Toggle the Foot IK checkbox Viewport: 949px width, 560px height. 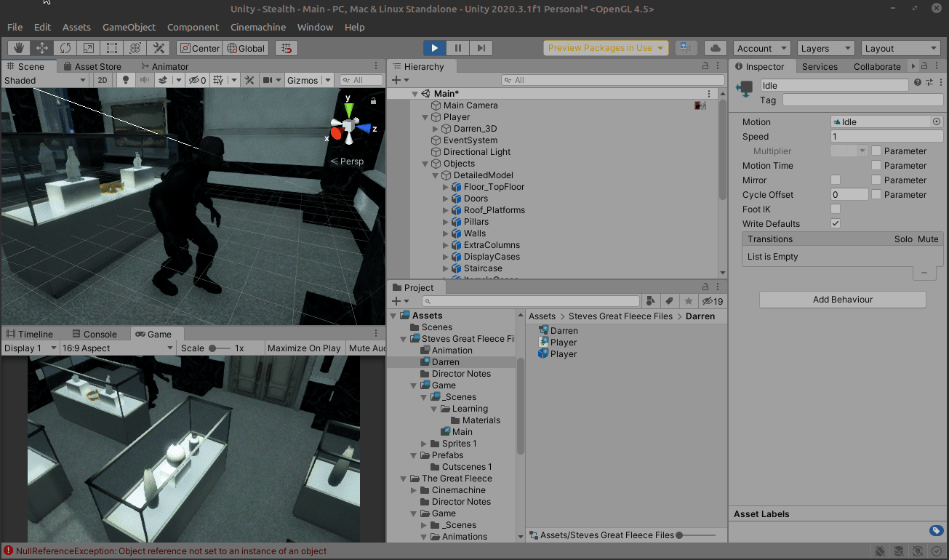click(x=836, y=209)
